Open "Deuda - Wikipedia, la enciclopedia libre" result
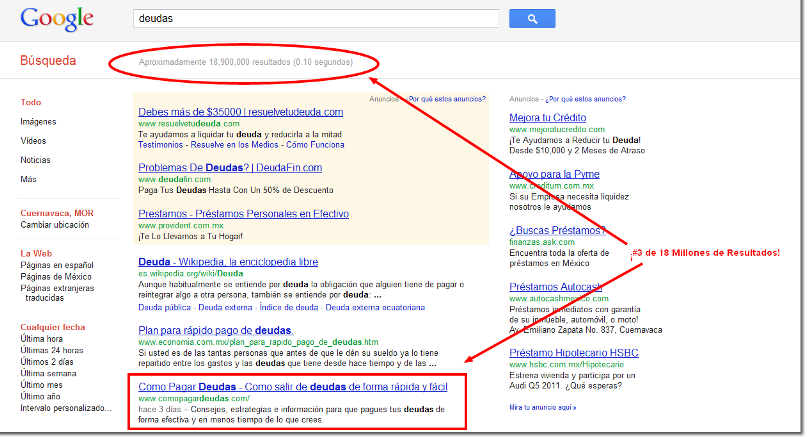The image size is (808, 437). 228,262
